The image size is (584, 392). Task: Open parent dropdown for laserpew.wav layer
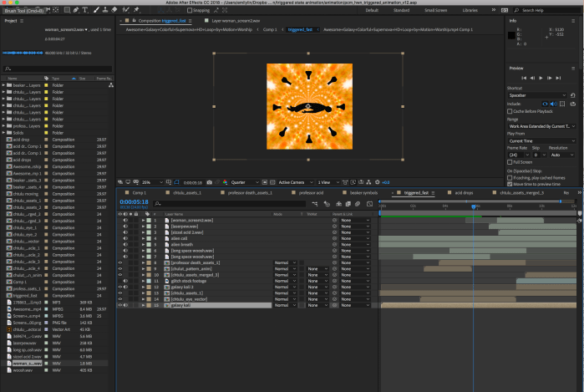pyautogui.click(x=355, y=227)
